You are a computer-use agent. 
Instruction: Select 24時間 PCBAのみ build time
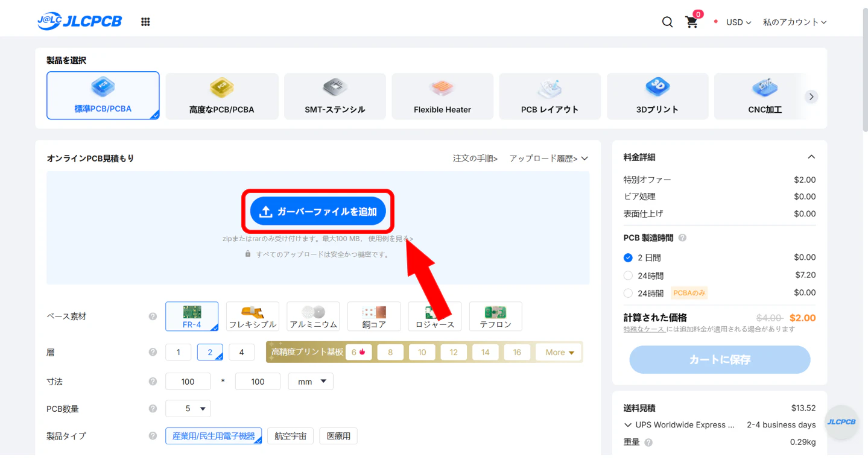628,293
